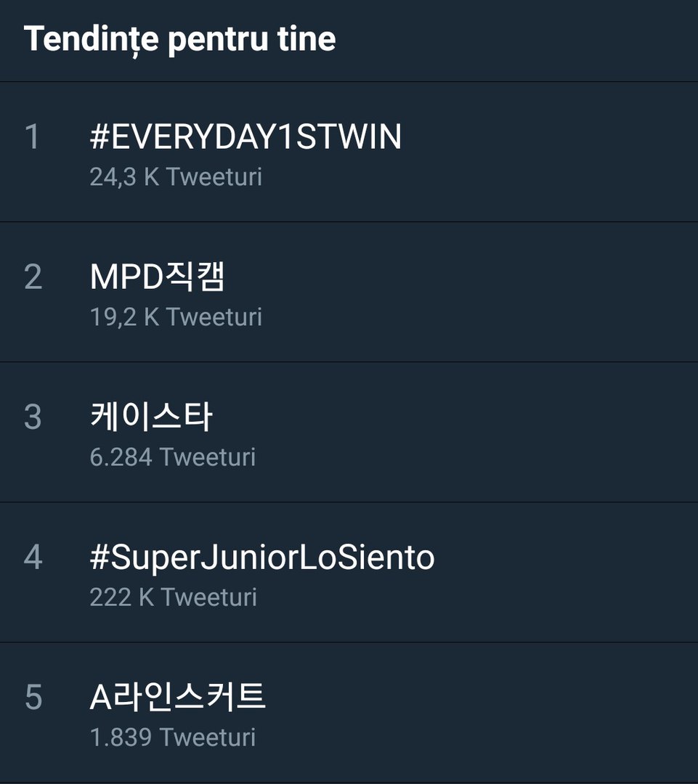Click the "24,3 K" tweet count figure
Viewport: 698px width, 784px height.
click(x=123, y=177)
